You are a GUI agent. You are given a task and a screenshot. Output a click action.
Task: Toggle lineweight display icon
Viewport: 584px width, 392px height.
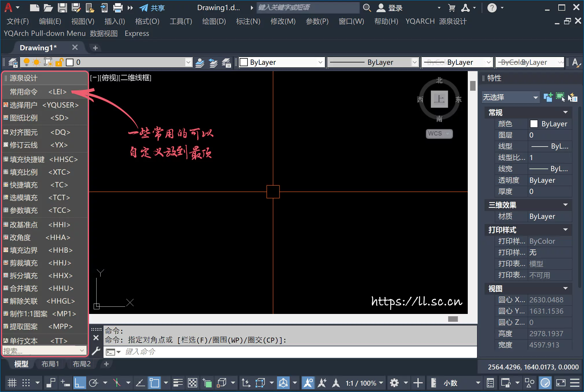tap(178, 383)
